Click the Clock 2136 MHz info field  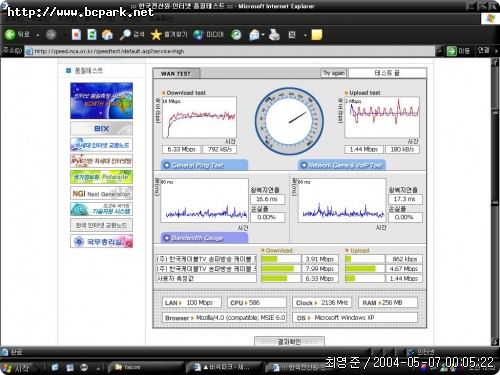pos(322,303)
